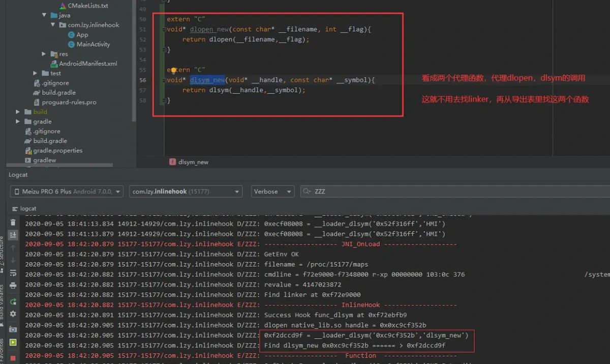Click the AndroidManifest.xml file icon
Viewport: 610px width, 364px height.
tap(54, 64)
